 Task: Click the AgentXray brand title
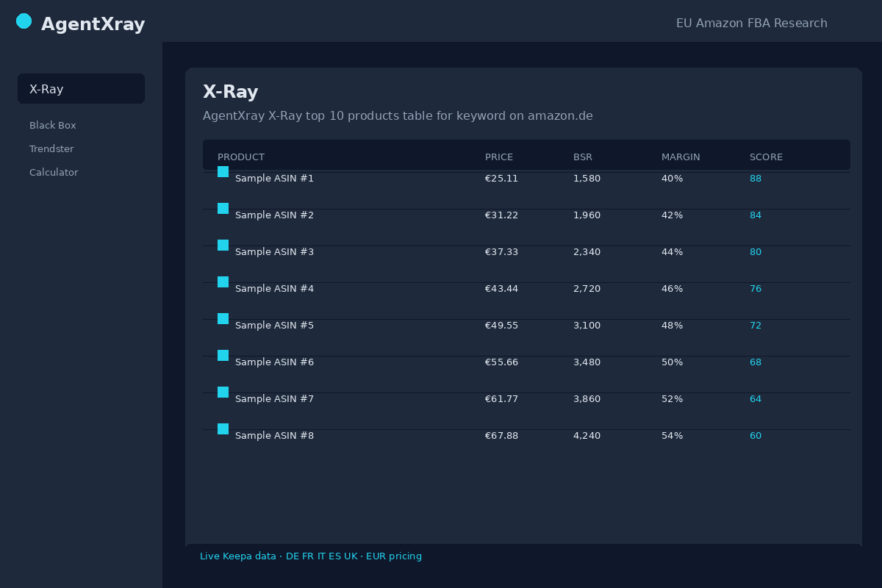(93, 24)
